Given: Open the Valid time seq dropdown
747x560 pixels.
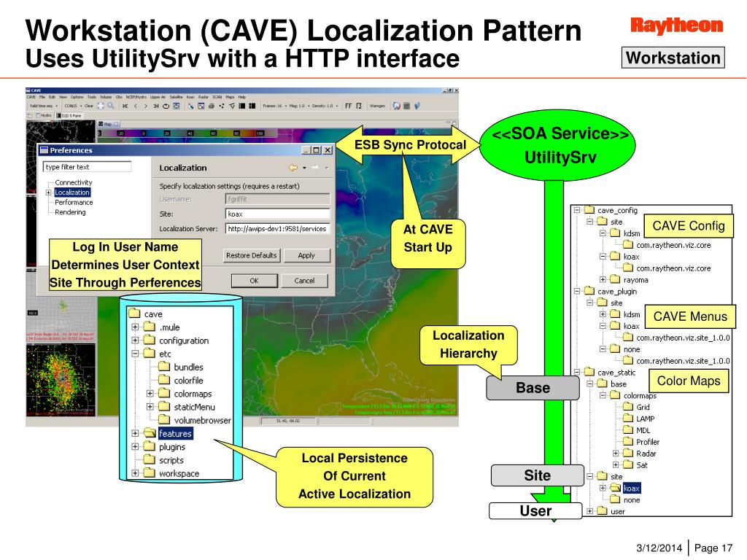Looking at the screenshot, I should pos(43,106).
